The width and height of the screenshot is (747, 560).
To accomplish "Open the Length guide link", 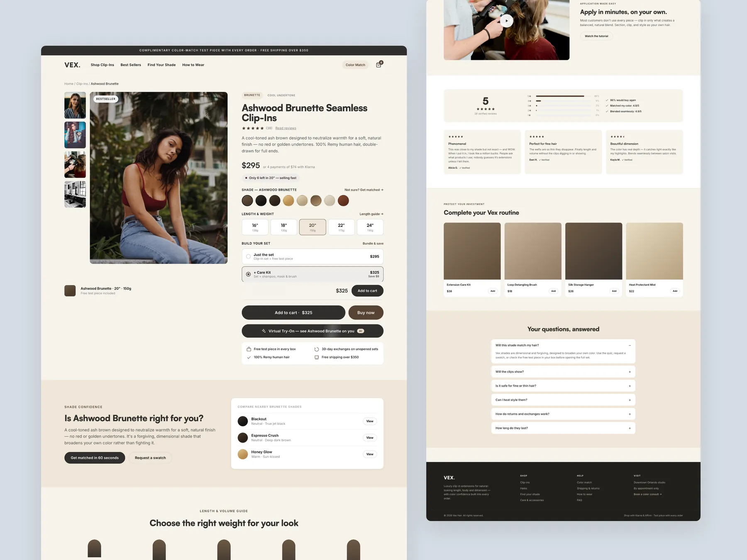I will tap(371, 214).
